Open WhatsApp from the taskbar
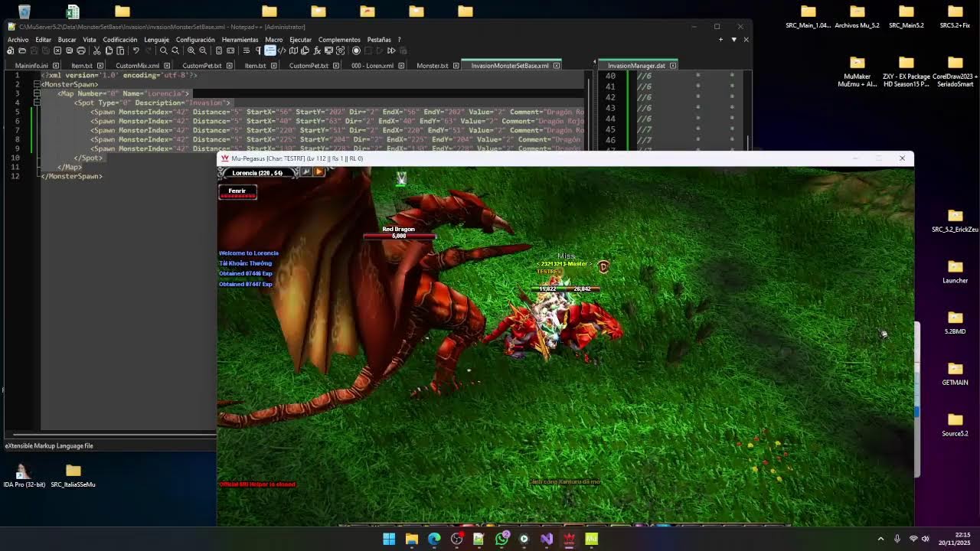The width and height of the screenshot is (980, 551). tap(501, 539)
